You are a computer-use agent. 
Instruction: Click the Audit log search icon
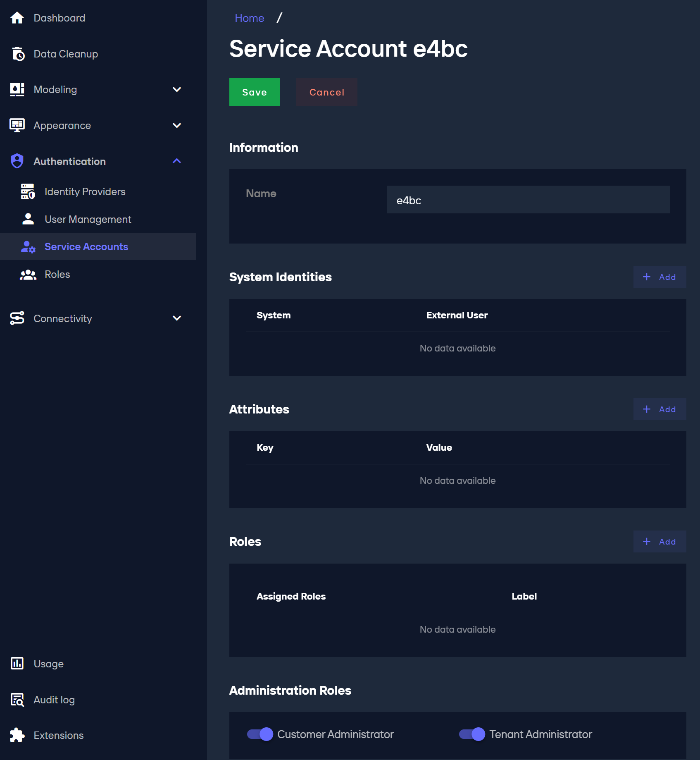[17, 700]
